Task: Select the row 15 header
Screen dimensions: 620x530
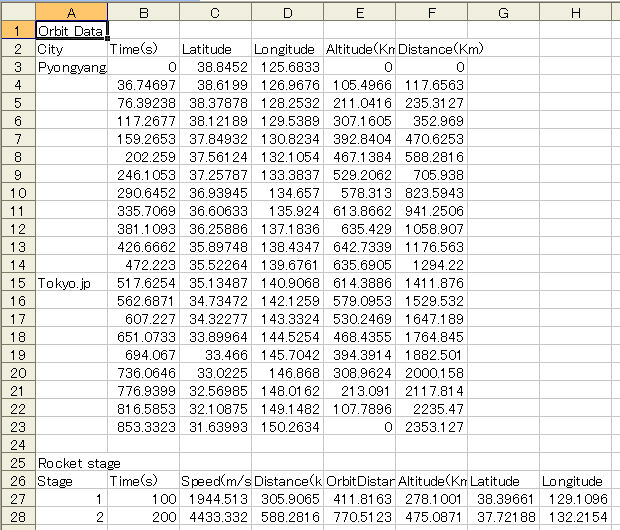Action: click(x=16, y=282)
